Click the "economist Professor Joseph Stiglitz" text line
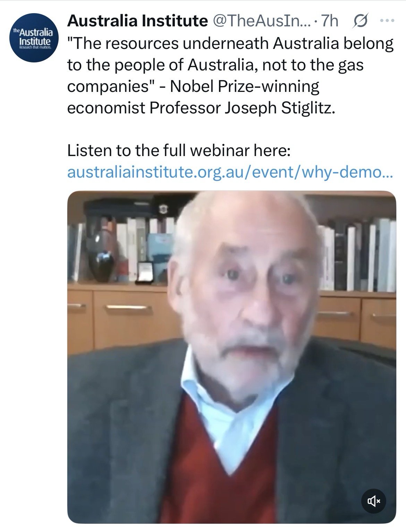 point(201,108)
